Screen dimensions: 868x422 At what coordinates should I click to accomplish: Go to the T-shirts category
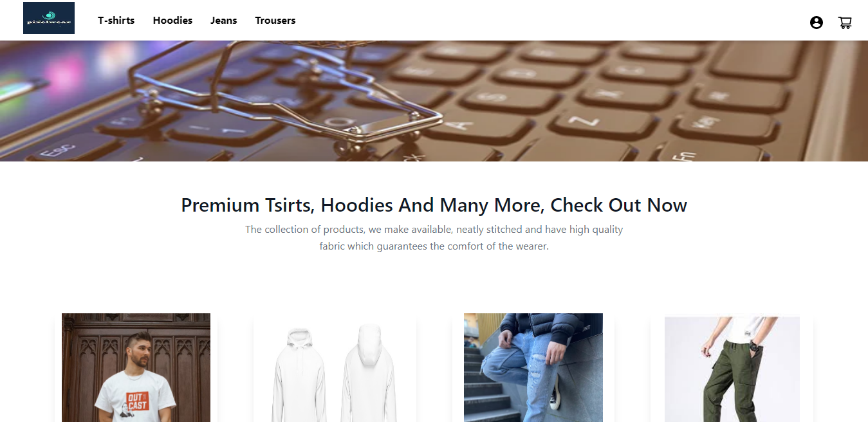(116, 21)
